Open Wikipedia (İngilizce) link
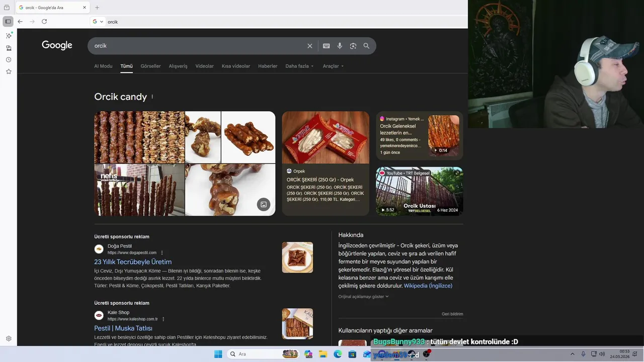 tap(428, 286)
